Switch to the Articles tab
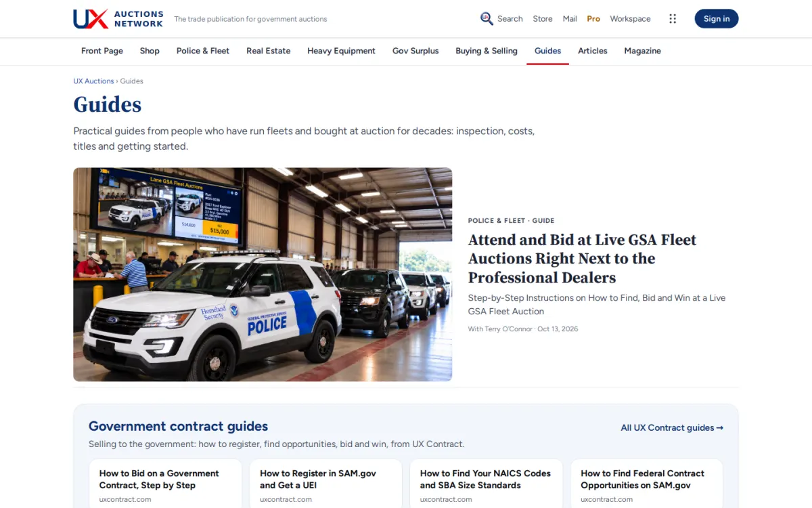This screenshot has width=812, height=508. pyautogui.click(x=593, y=51)
